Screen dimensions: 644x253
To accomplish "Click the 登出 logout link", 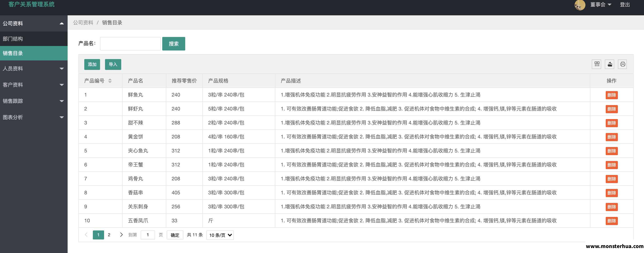I will click(x=625, y=5).
